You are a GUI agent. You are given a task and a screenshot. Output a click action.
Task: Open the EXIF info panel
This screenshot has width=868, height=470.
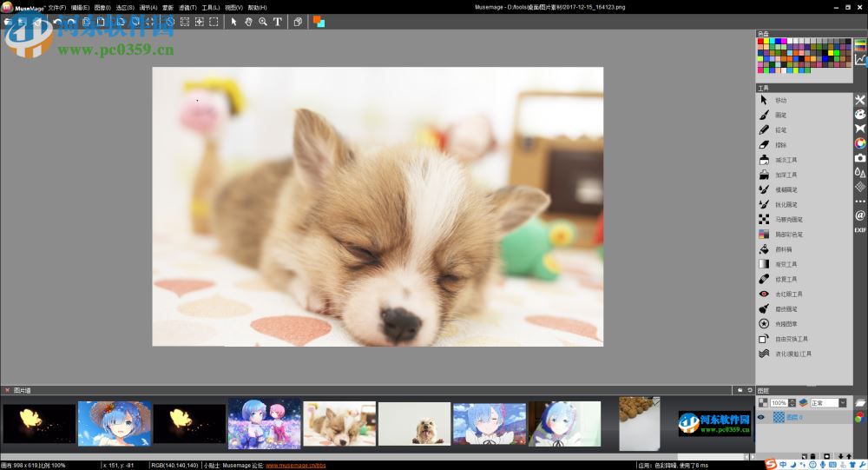coord(860,230)
